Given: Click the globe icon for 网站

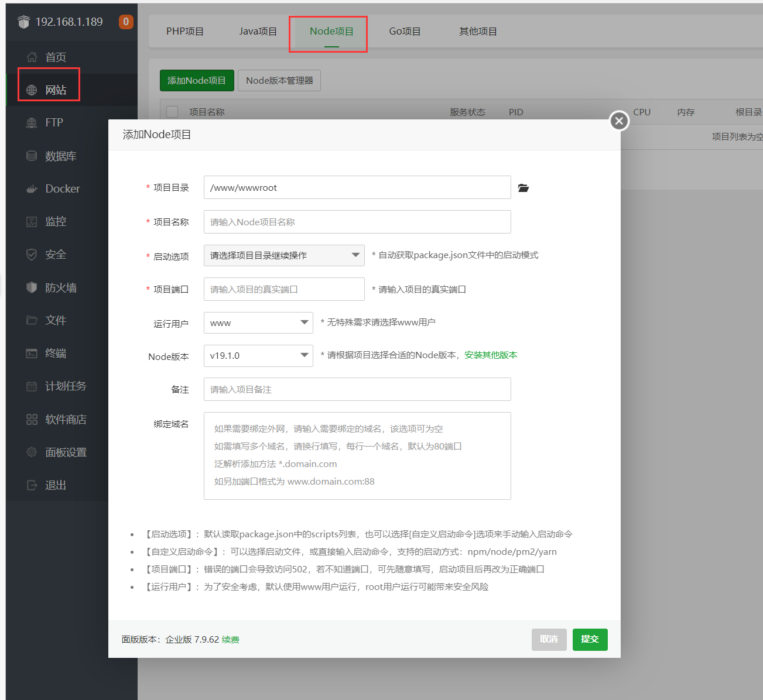Looking at the screenshot, I should coord(32,90).
